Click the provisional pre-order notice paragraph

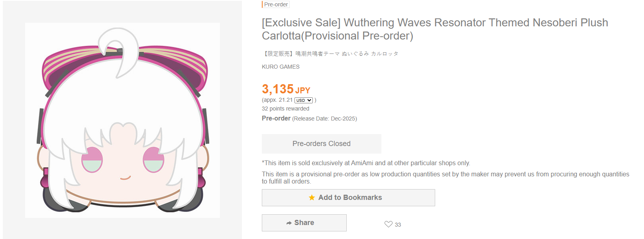[x=445, y=178]
